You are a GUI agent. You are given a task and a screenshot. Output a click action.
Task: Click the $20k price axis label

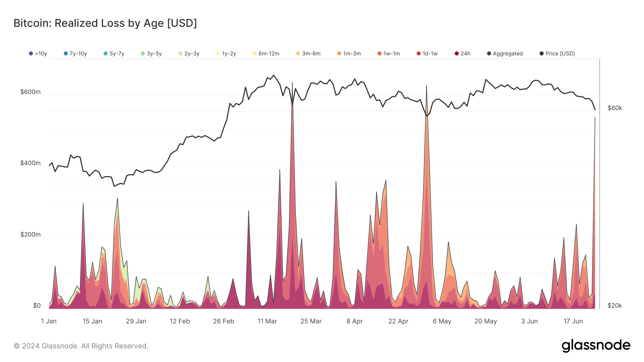615,306
